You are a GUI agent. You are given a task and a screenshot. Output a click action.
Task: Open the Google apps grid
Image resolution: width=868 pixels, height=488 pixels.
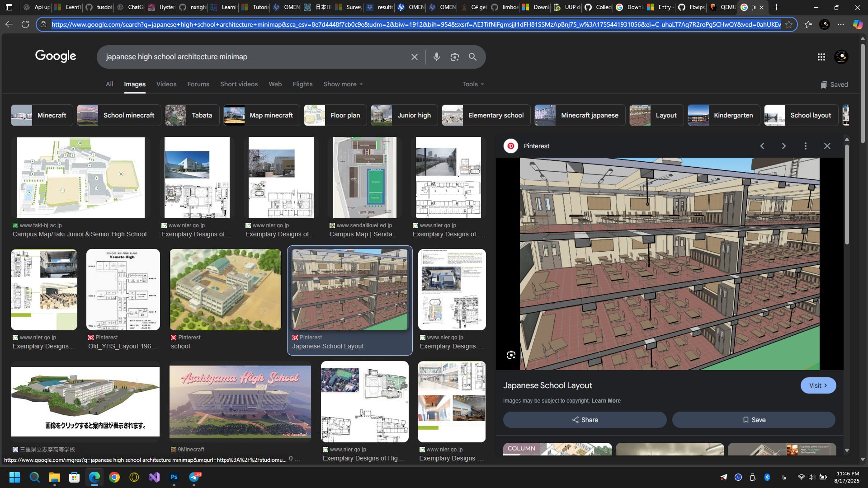pyautogui.click(x=821, y=57)
